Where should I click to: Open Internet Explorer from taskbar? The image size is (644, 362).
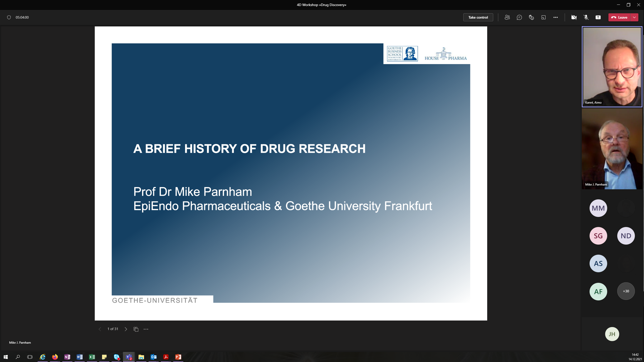coord(43,357)
